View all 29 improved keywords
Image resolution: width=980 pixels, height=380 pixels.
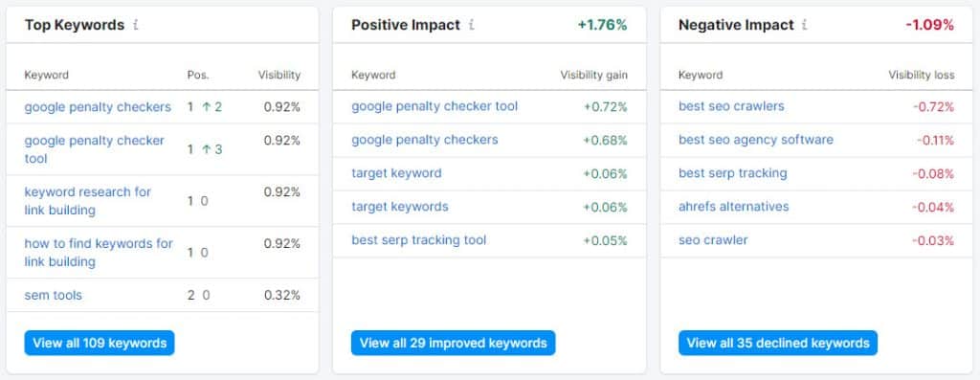(x=453, y=343)
